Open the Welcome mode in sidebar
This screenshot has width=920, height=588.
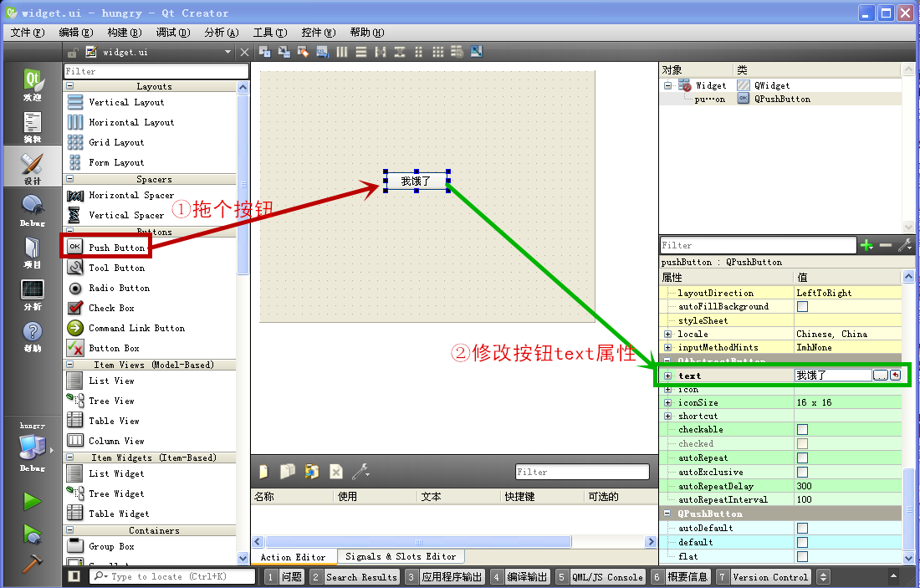tap(33, 84)
